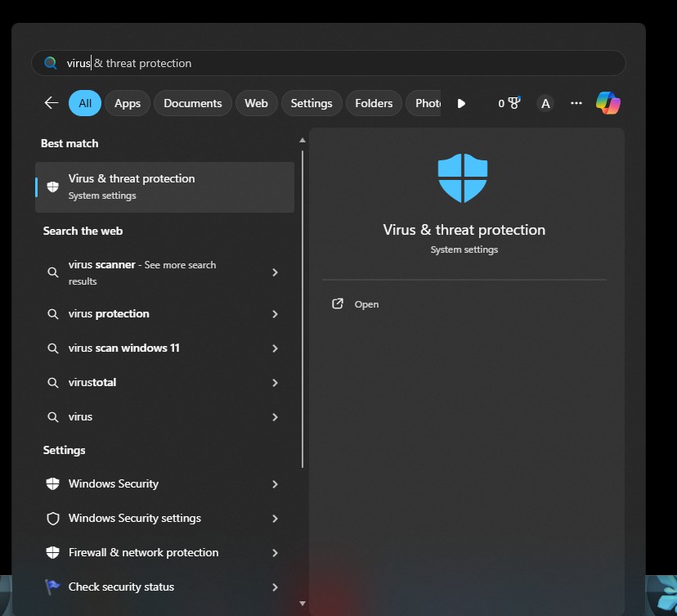Open the three-dot more options menu
677x616 pixels.
(x=576, y=103)
